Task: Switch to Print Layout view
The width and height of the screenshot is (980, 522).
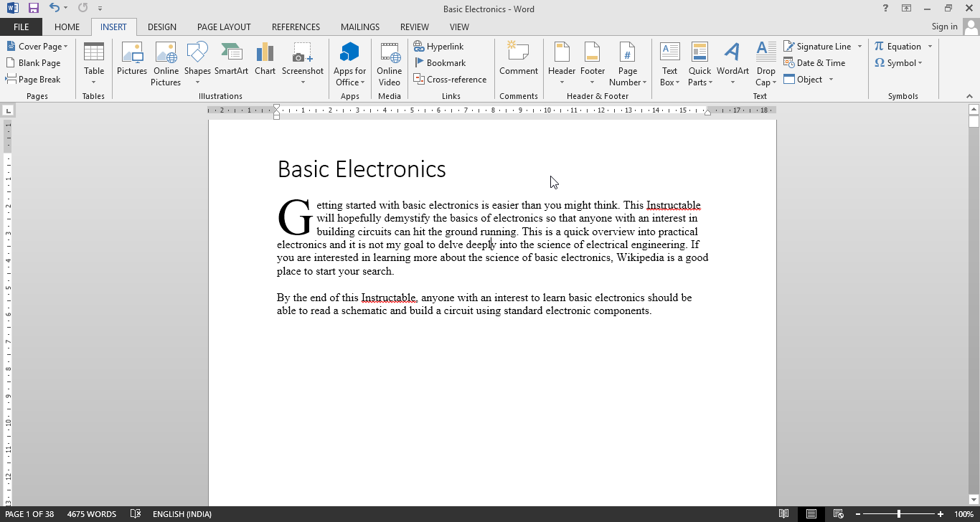Action: 811,514
